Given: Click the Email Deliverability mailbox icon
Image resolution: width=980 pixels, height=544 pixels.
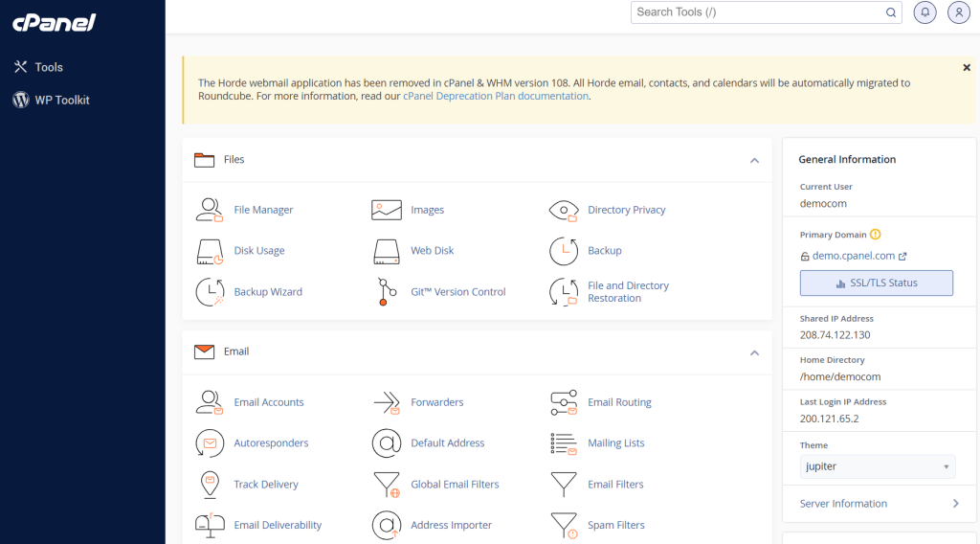Looking at the screenshot, I should [210, 525].
